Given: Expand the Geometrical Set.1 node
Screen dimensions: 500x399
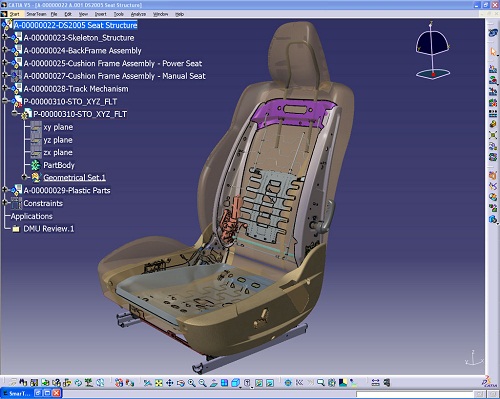Looking at the screenshot, I should [x=24, y=177].
